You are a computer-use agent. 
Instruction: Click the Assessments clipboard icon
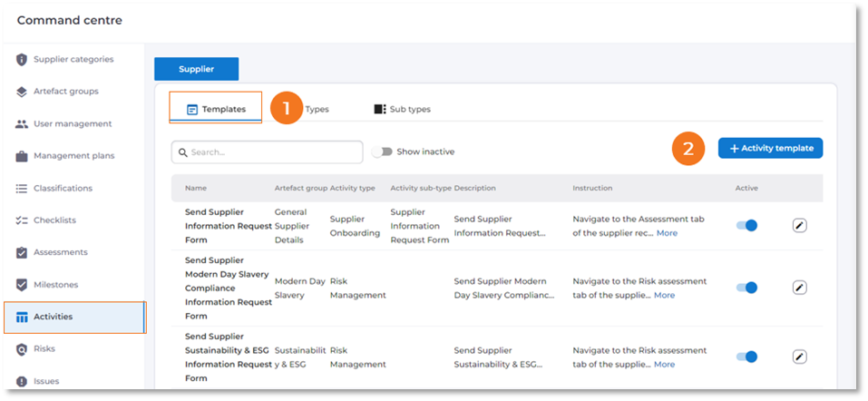(22, 253)
